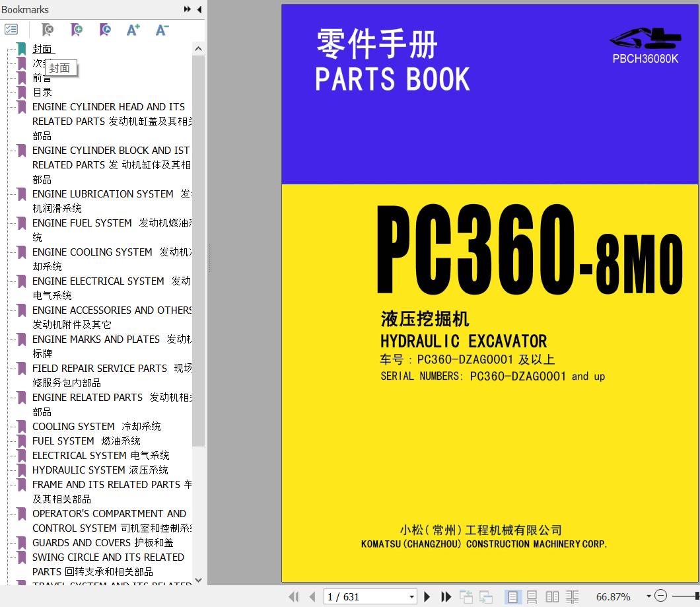
Task: Click the bookmarks vertical scrollbar thumb
Action: [x=199, y=250]
